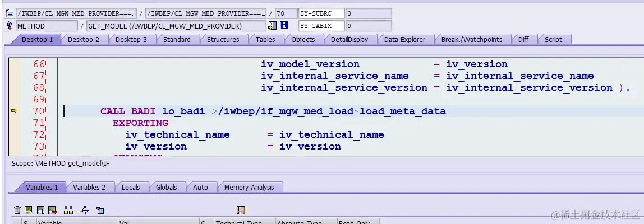
Task: Switch to the Break./Watchpoints tab
Action: click(472, 39)
